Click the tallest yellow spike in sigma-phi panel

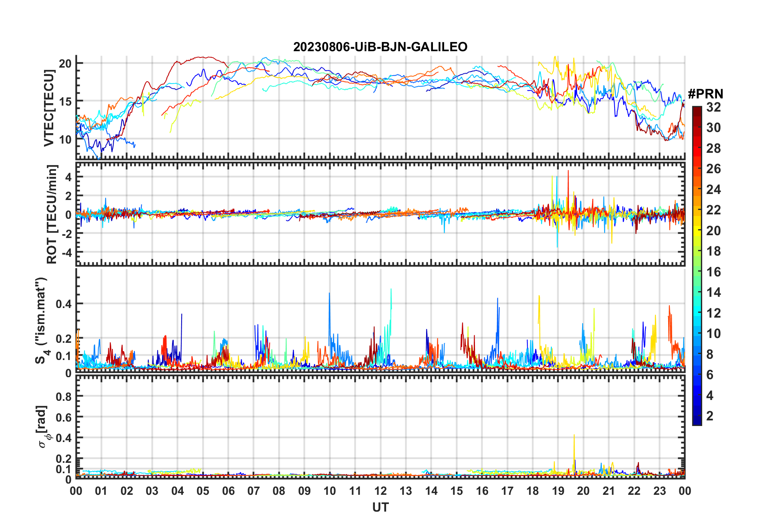pyautogui.click(x=574, y=436)
